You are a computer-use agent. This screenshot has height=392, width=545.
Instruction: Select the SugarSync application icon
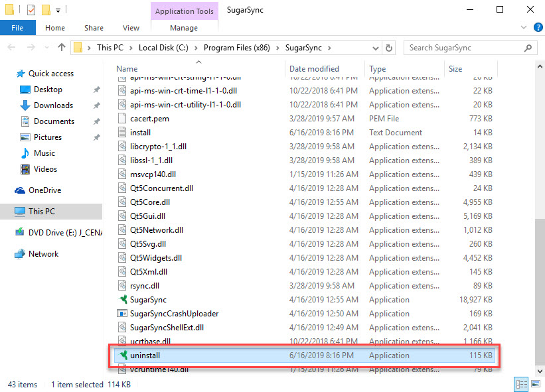[x=122, y=299]
